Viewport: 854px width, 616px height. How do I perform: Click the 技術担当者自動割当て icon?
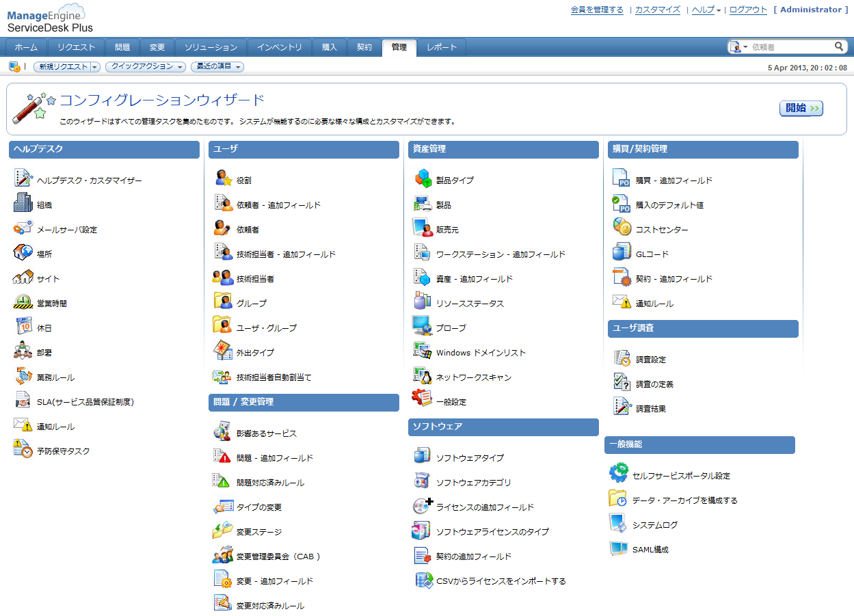click(223, 376)
